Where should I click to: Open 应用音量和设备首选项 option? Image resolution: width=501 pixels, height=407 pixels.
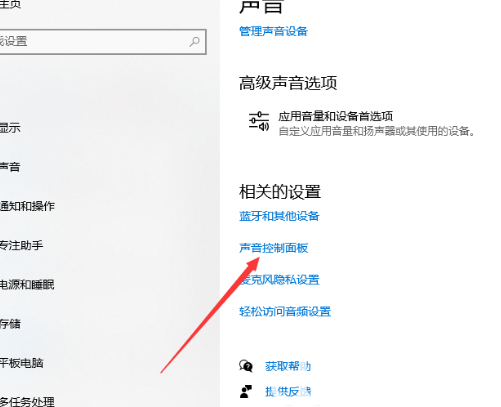[x=336, y=116]
